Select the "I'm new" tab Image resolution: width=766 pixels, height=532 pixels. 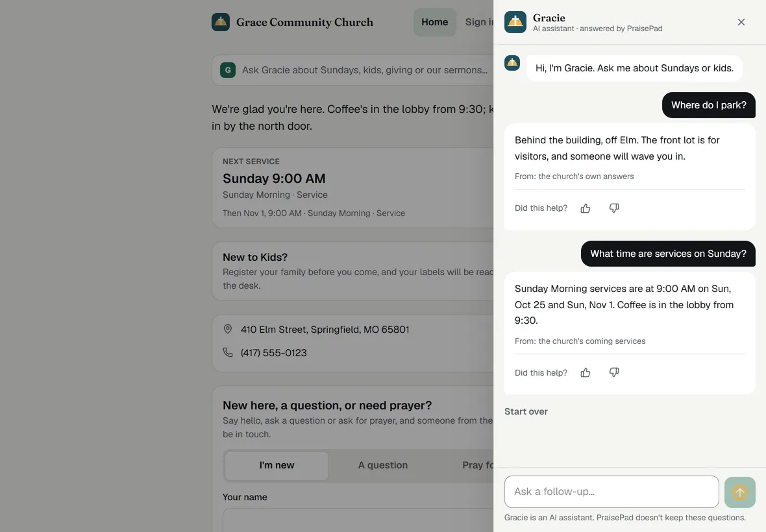click(277, 466)
